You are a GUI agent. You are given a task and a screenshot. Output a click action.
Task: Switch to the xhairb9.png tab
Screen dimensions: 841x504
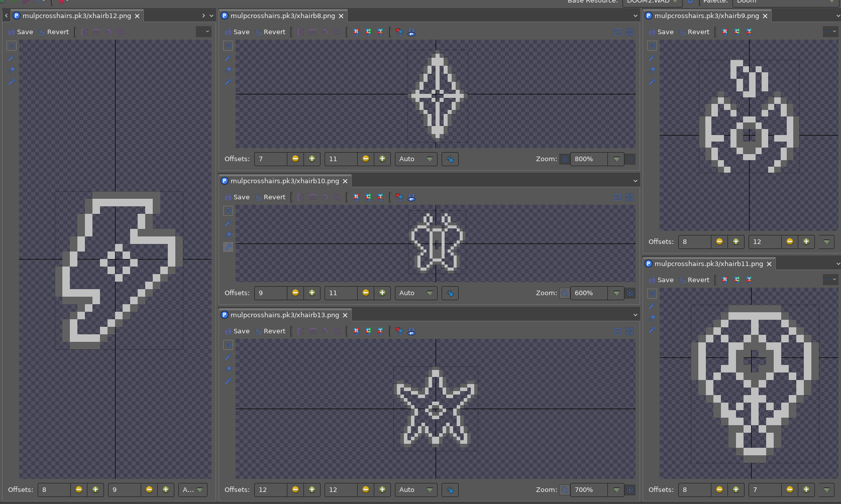(707, 16)
